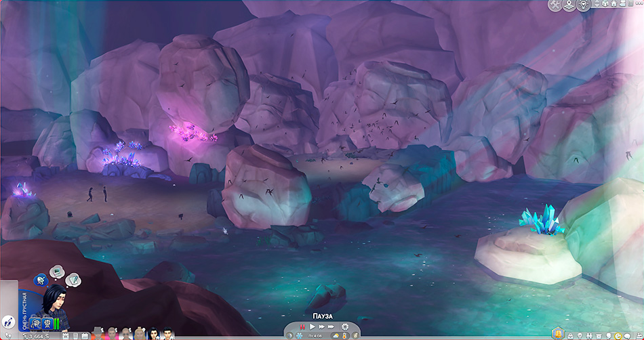Open the Inventory box panel

point(599,336)
